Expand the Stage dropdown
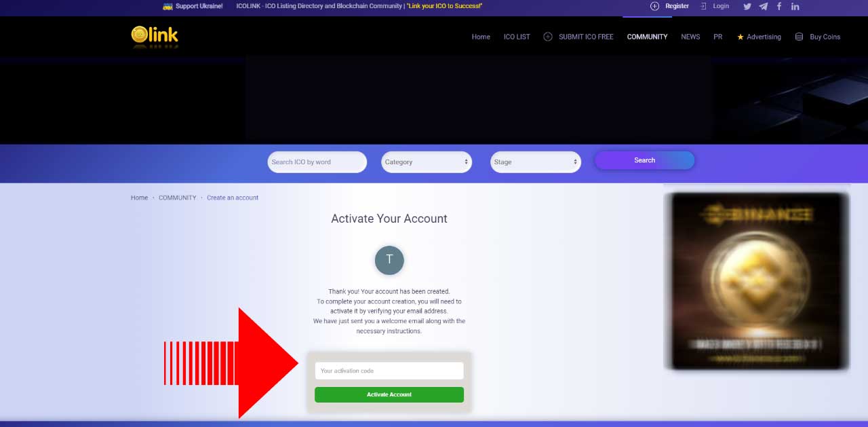This screenshot has width=868, height=427. pyautogui.click(x=536, y=162)
